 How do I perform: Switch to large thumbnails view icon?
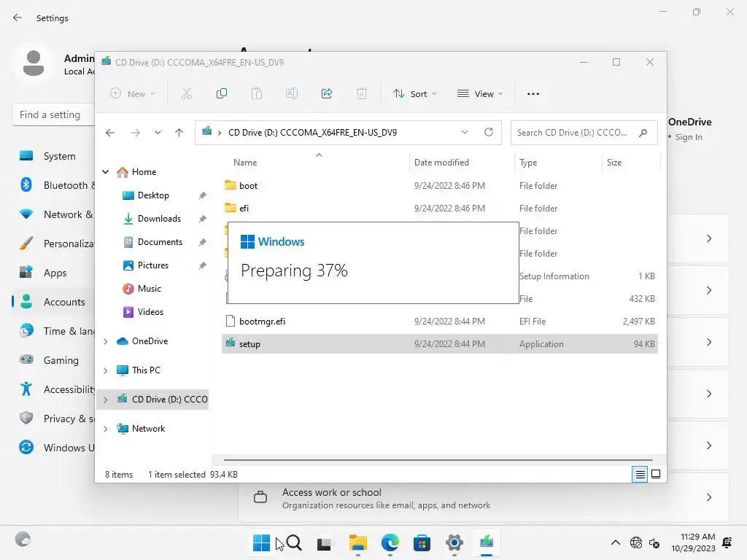(x=656, y=474)
